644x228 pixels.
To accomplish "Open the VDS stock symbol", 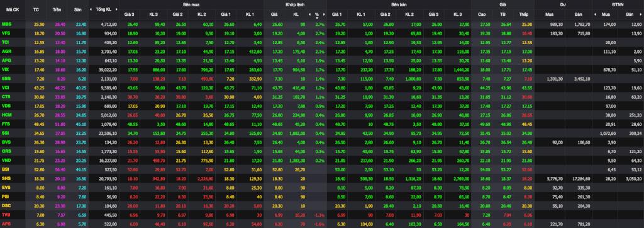I will click(x=6, y=105).
